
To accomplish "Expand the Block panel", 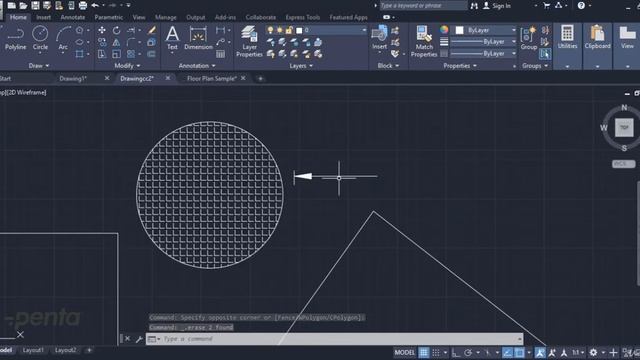I will [388, 66].
